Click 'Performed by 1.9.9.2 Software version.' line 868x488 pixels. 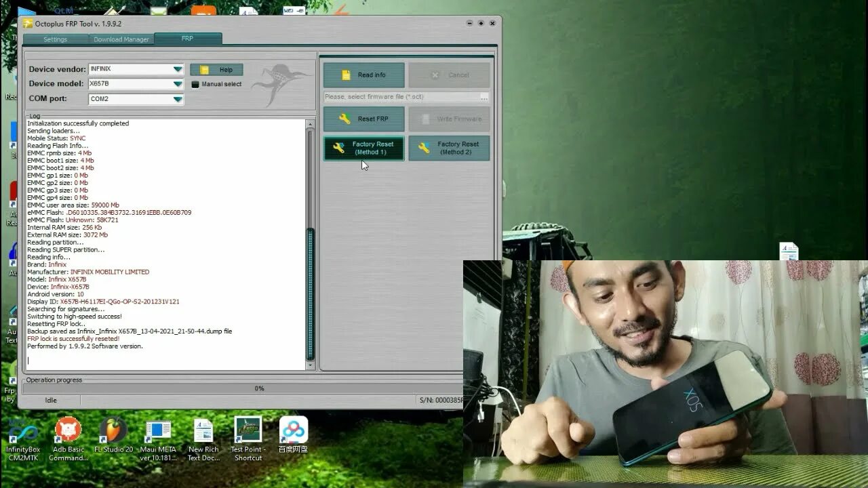point(85,346)
